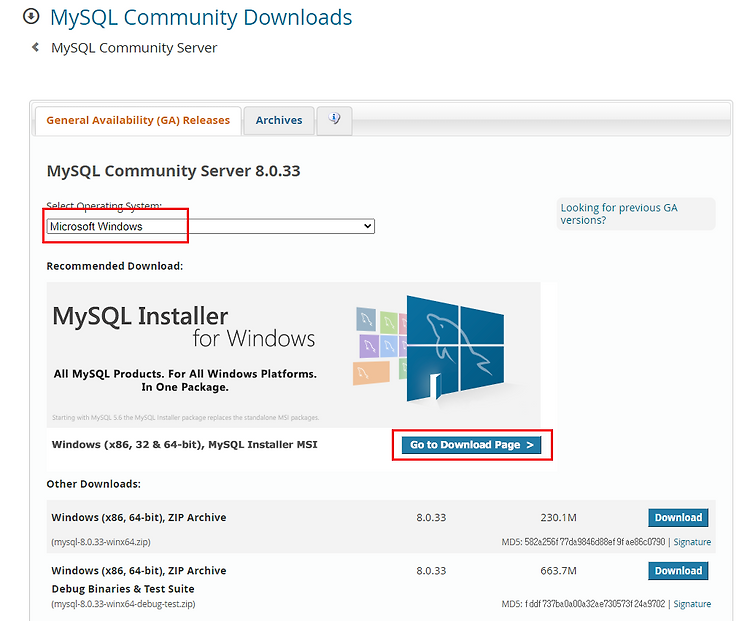Screen dimensions: 750x621
Task: Click the MySQL Installer for Windows banner
Action: click(x=294, y=355)
